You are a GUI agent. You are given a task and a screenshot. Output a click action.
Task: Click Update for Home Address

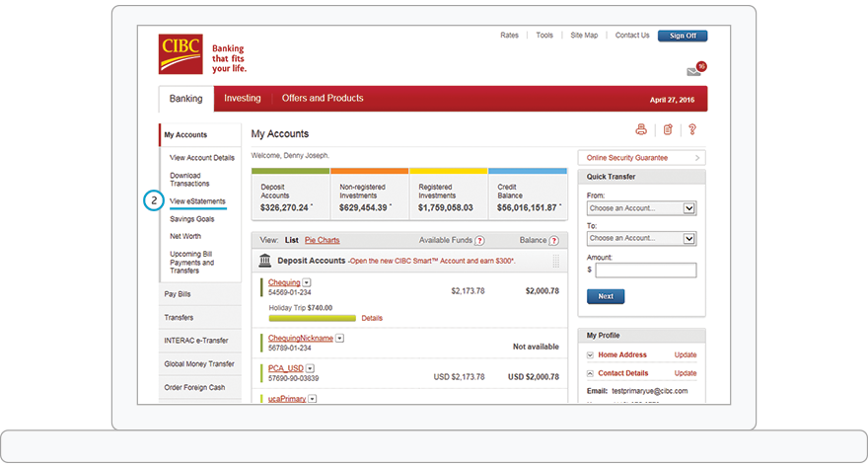(686, 354)
